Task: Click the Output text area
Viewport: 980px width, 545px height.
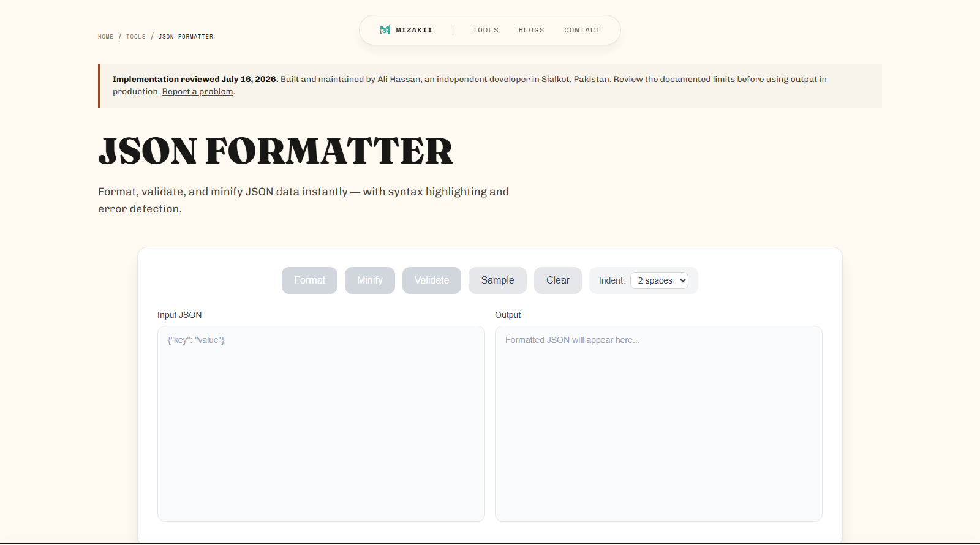Action: (x=658, y=424)
